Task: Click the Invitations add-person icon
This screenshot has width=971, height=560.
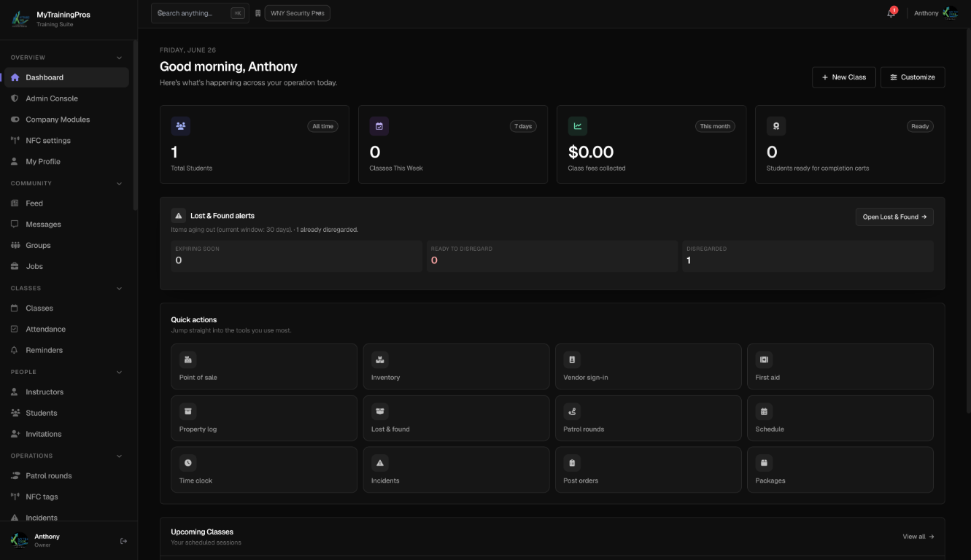Action: [15, 435]
